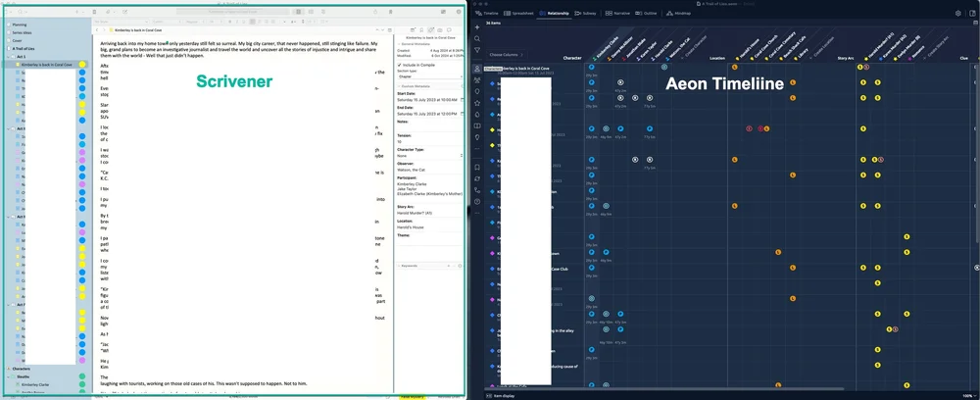The height and width of the screenshot is (400, 980).
Task: Open the Notes tab icon in Scrivener inspector
Action: (x=413, y=30)
